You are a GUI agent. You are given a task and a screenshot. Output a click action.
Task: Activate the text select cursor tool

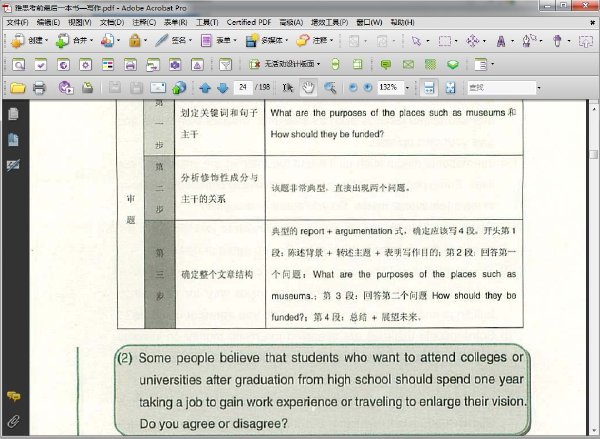coord(287,88)
